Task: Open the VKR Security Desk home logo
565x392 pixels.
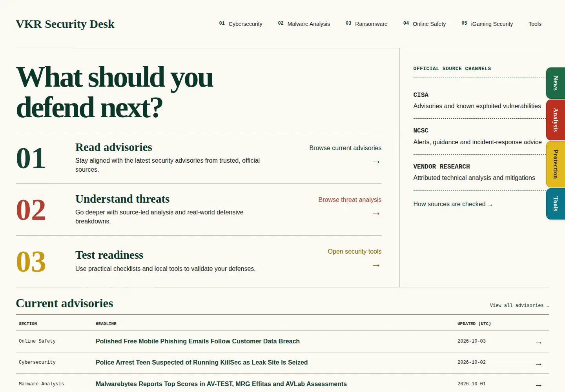Action: click(65, 24)
